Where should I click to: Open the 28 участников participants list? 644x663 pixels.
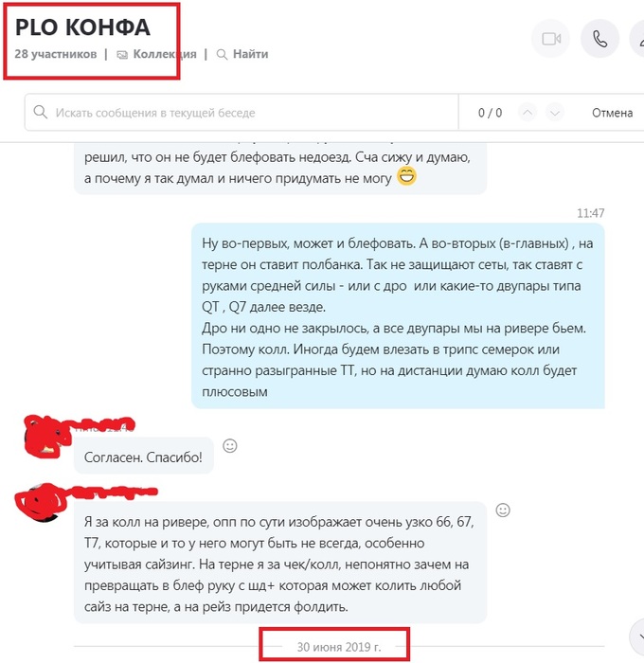click(x=55, y=54)
